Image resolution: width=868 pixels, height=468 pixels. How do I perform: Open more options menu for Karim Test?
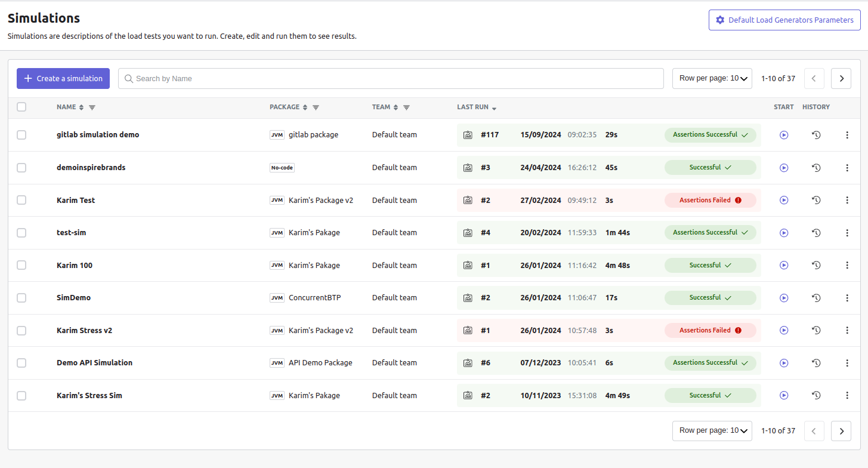(x=847, y=201)
